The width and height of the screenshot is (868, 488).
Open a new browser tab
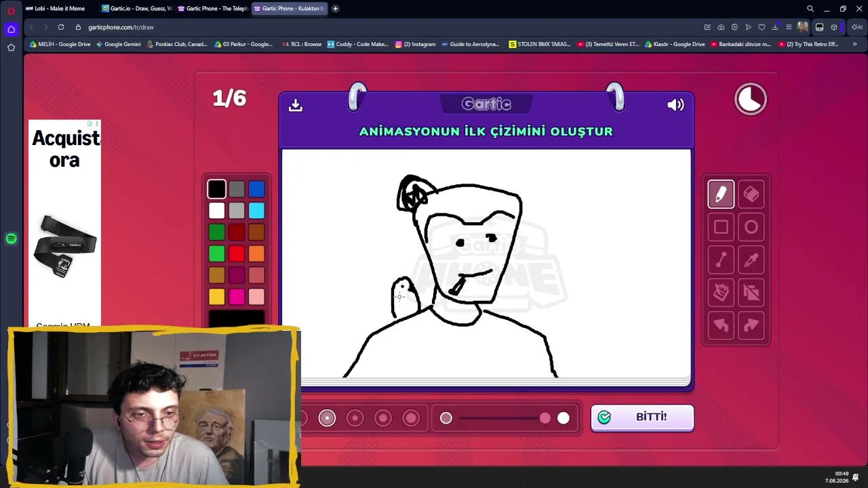click(x=335, y=9)
